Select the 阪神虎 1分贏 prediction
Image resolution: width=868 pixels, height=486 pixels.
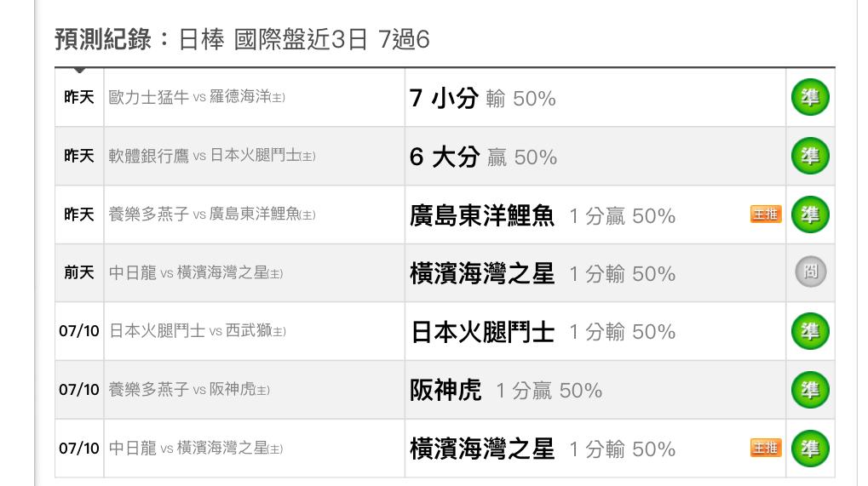505,391
